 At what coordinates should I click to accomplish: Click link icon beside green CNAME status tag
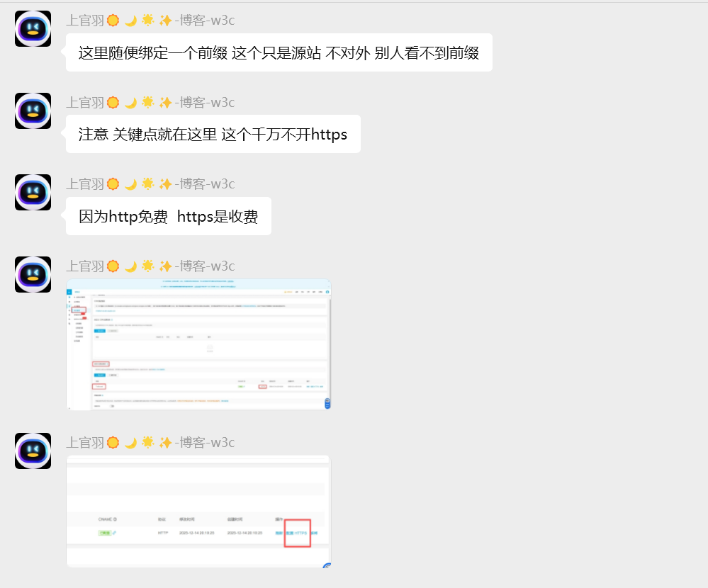click(114, 533)
